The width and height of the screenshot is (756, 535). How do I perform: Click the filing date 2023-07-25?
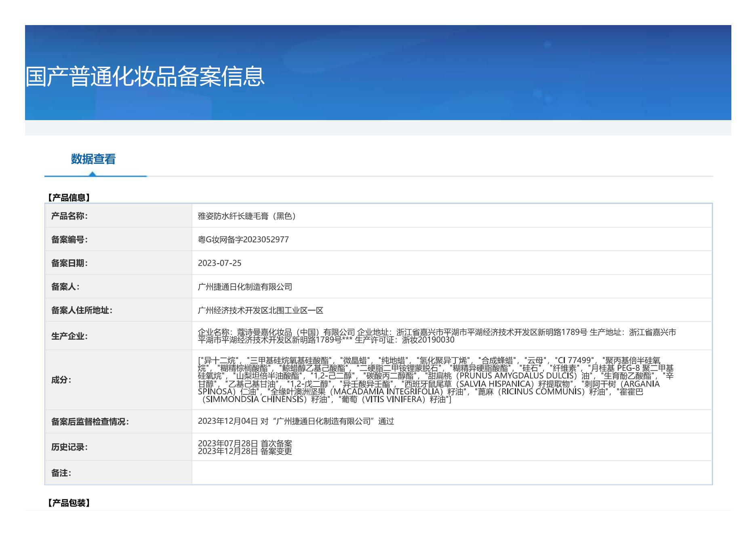219,263
